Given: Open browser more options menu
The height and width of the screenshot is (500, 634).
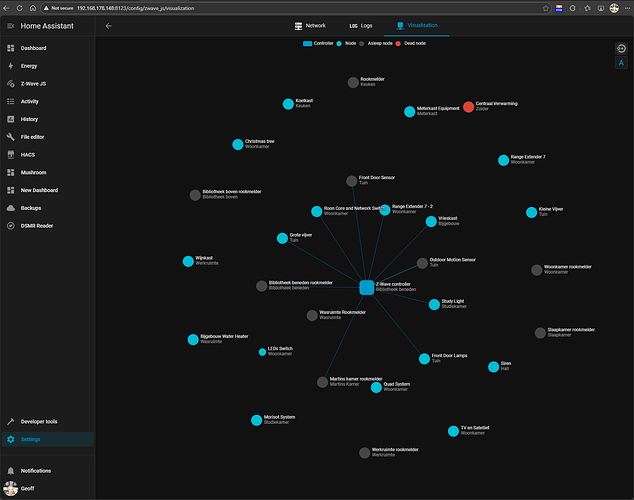Looking at the screenshot, I should (x=627, y=8).
